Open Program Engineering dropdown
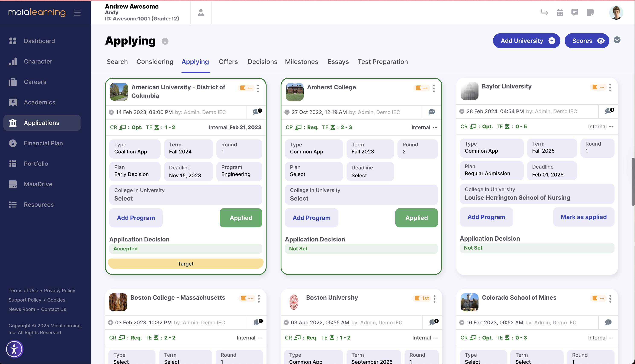 [239, 171]
